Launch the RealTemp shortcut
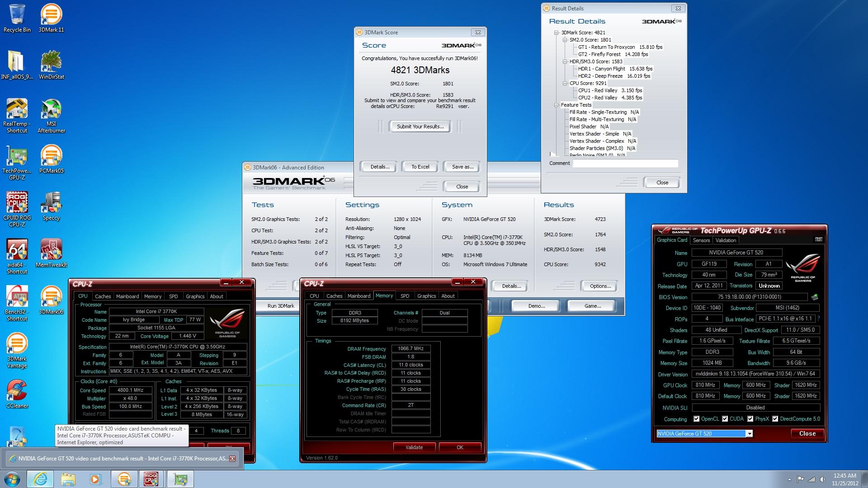This screenshot has width=868, height=488. coord(17,116)
